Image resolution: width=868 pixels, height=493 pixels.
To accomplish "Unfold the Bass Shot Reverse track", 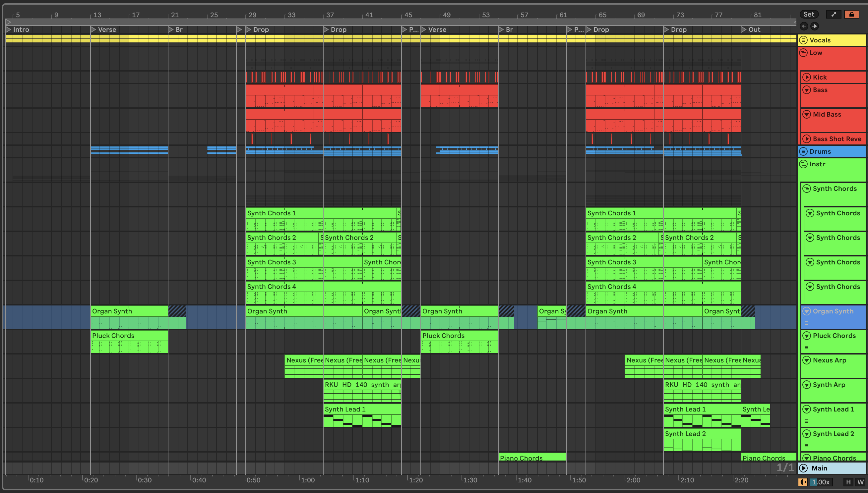I will click(x=806, y=139).
